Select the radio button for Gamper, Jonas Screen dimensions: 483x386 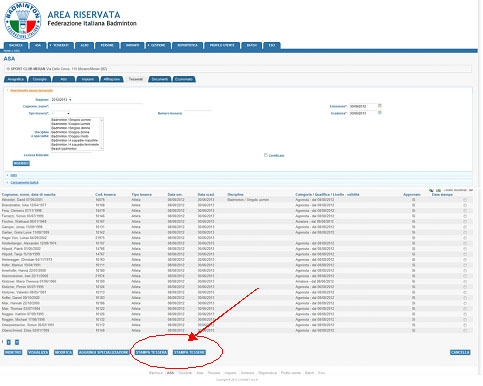[465, 227]
